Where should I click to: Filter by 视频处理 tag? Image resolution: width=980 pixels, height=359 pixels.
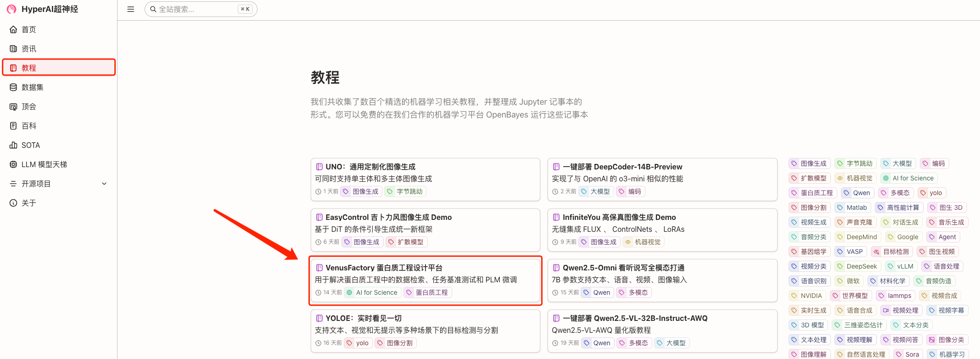click(x=901, y=310)
